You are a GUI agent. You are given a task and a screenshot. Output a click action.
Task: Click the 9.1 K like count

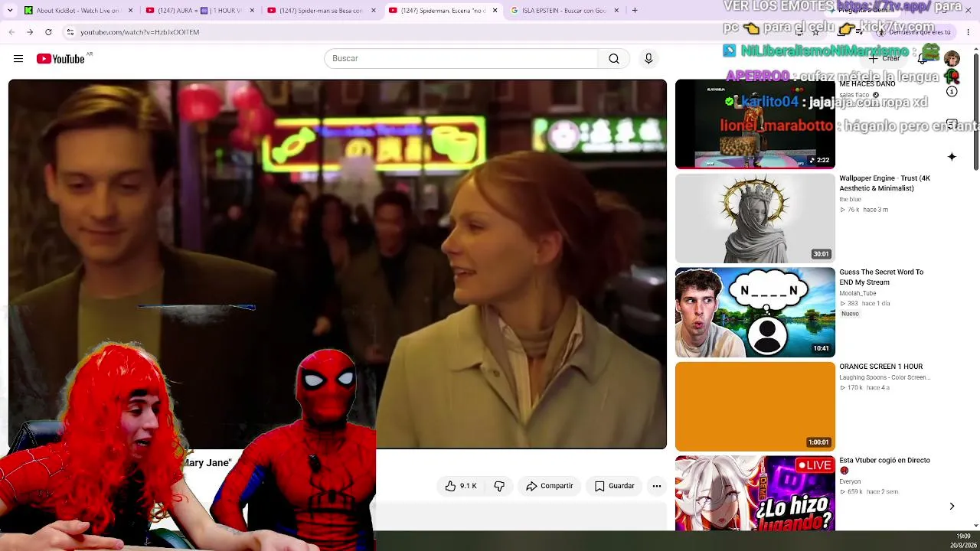click(468, 486)
